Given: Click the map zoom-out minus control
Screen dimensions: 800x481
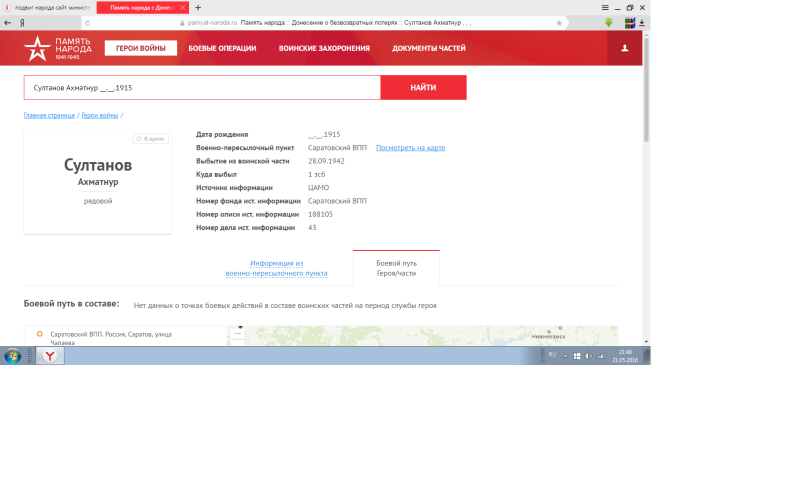Looking at the screenshot, I should 238,336.
